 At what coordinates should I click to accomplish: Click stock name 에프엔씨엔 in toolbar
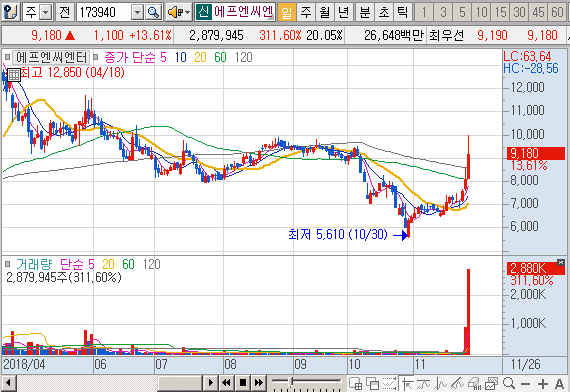244,12
